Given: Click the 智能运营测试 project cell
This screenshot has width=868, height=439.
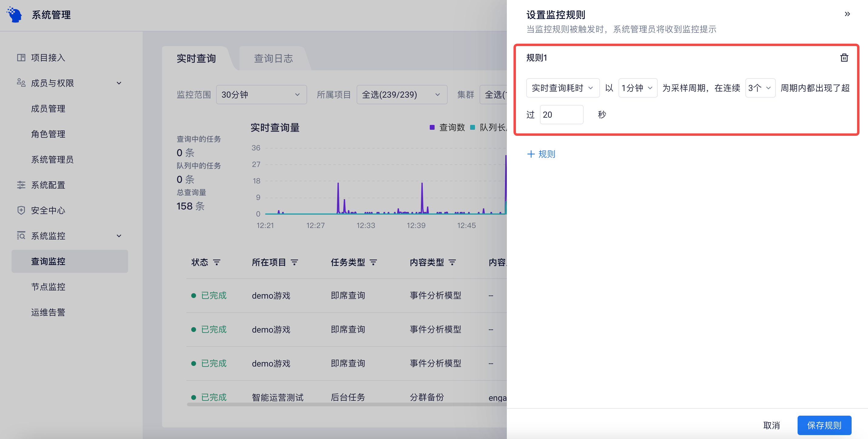Looking at the screenshot, I should 278,397.
